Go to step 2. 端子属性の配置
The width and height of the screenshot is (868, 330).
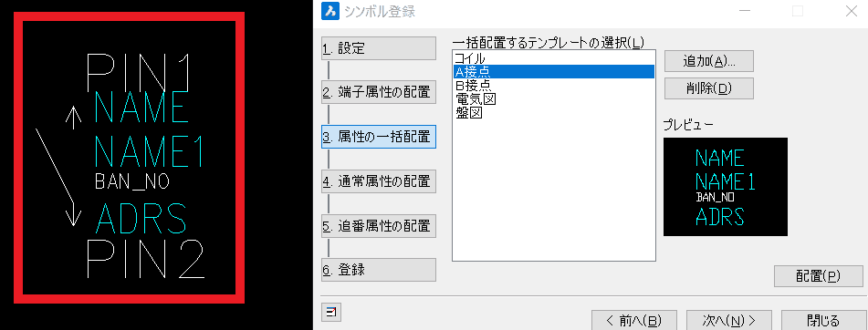[379, 92]
